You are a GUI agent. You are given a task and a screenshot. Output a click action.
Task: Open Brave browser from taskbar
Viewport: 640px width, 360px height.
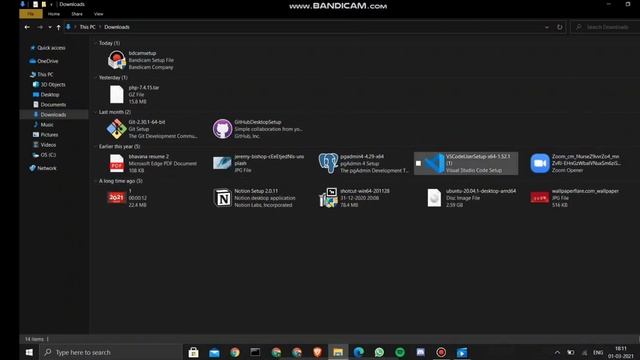[x=317, y=352]
